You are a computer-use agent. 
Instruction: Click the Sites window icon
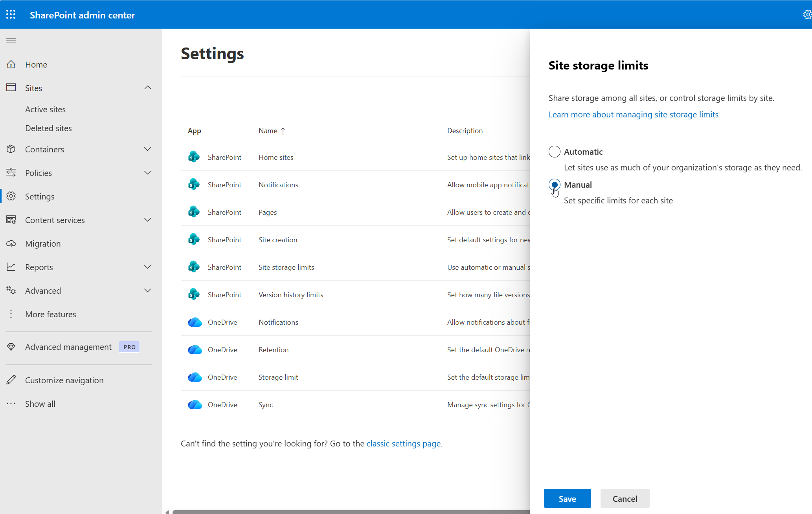pos(11,88)
